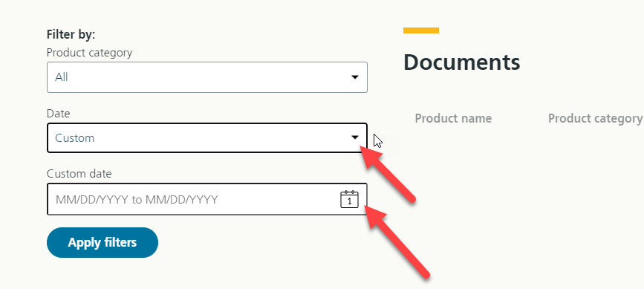
Task: Click the yellow accent bar above Documents
Action: pos(421,30)
